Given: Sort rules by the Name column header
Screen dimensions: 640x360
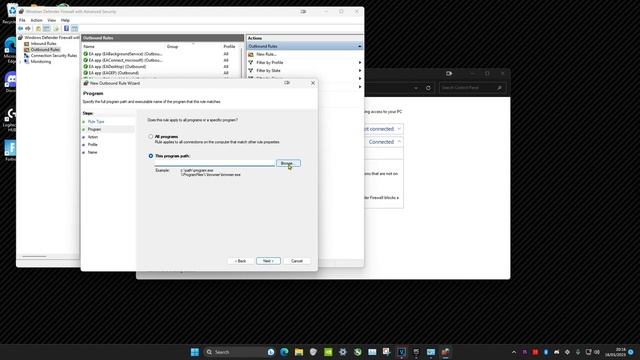Looking at the screenshot, I should [89, 47].
